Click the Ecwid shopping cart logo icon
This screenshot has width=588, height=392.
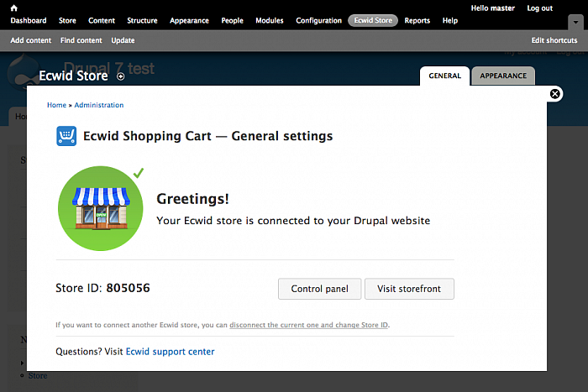[66, 136]
